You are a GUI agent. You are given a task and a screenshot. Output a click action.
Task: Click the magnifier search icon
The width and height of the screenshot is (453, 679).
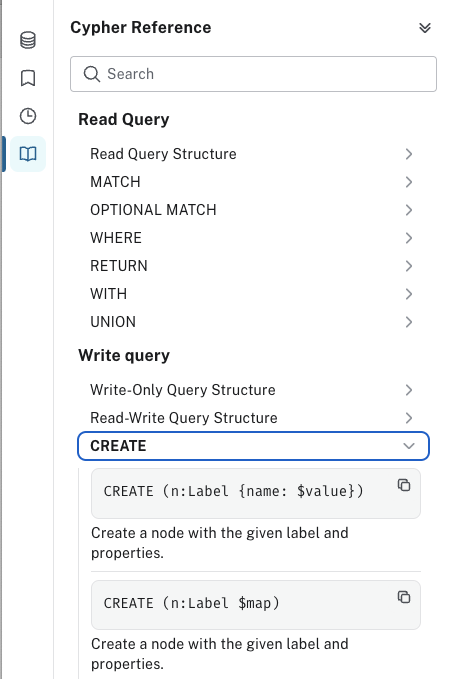[x=91, y=74]
